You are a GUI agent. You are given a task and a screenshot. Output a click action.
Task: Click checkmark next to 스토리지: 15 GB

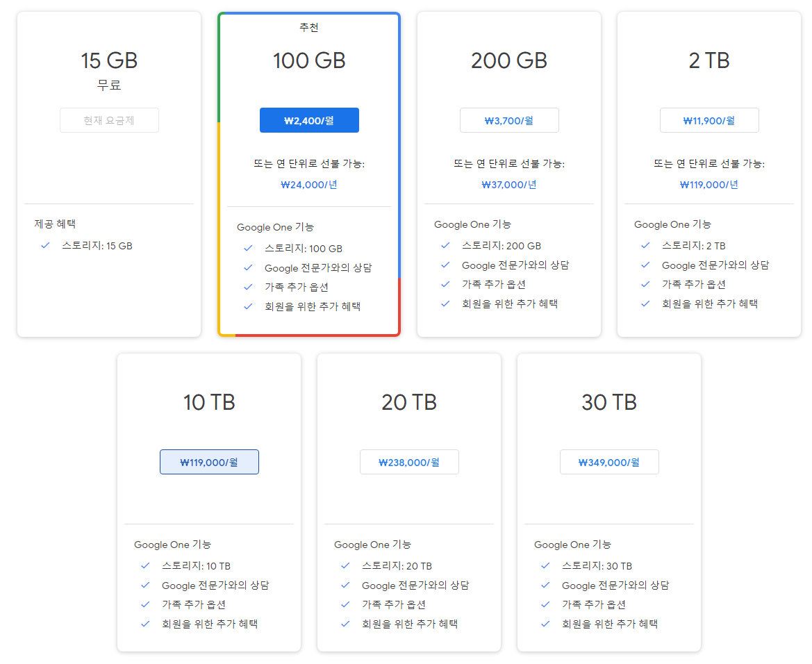pos(46,245)
